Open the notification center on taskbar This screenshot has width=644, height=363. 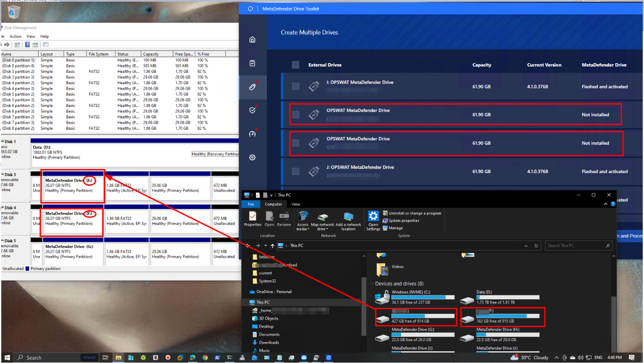click(631, 358)
